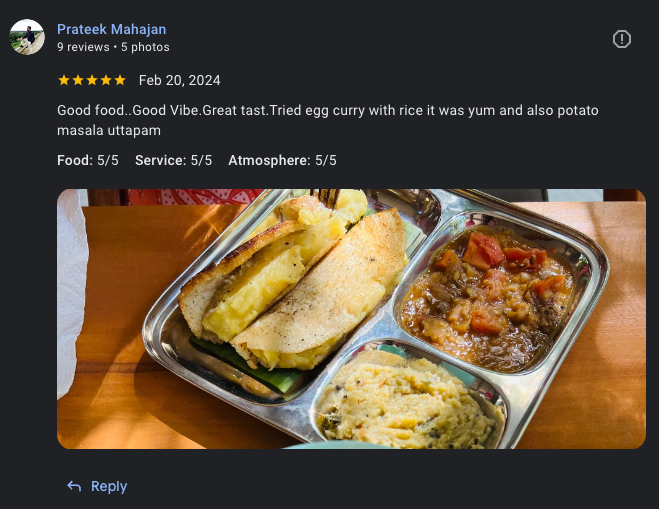Open the uttapam food photo
This screenshot has height=509, width=659.
click(x=351, y=319)
